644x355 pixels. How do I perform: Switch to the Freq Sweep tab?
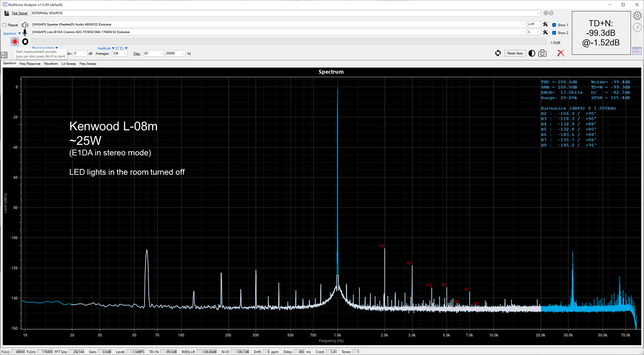[88, 64]
